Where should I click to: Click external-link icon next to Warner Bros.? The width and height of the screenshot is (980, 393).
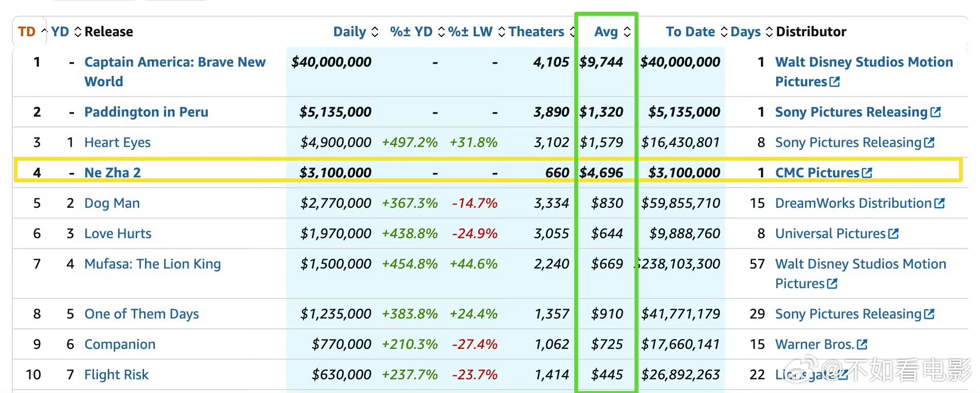tap(862, 344)
